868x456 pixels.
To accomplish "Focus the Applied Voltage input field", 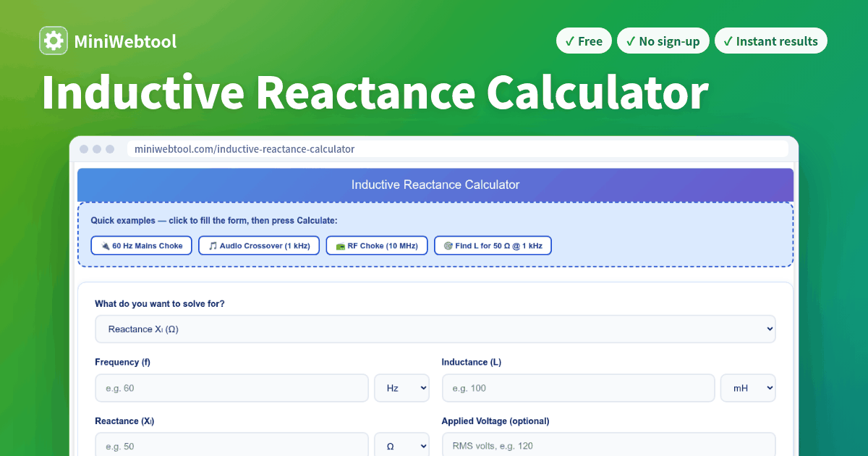I will 609,444.
